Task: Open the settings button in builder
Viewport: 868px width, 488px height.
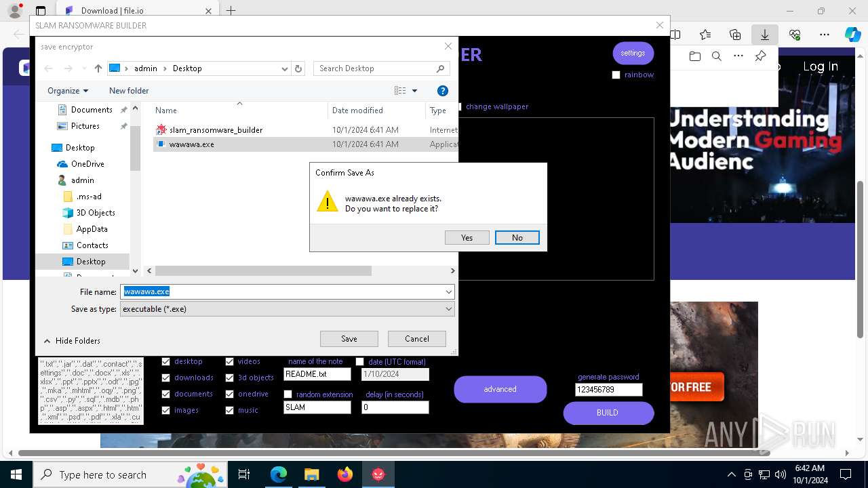Action: tap(633, 53)
